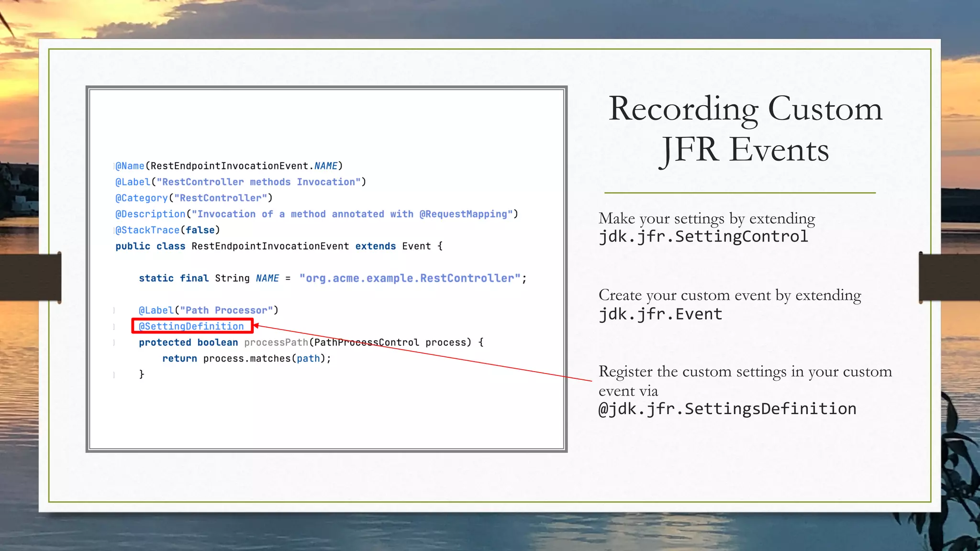Click the text '@jdk.jfr.SettingsDefinition'
This screenshot has width=980, height=551.
[727, 409]
